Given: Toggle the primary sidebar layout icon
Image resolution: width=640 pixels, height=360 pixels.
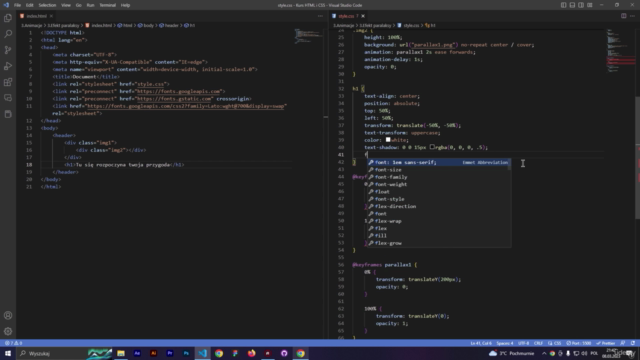Looking at the screenshot, I should [x=563, y=5].
